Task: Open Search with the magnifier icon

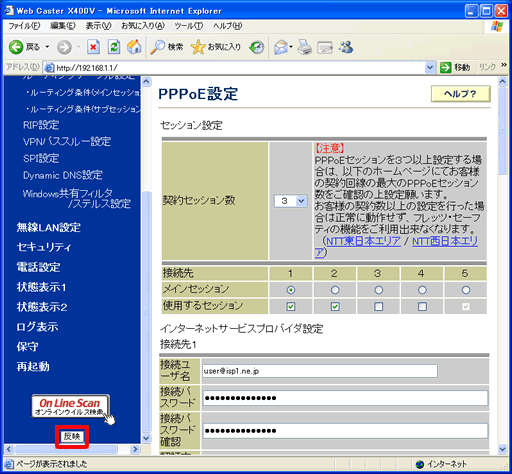Action: pyautogui.click(x=166, y=47)
